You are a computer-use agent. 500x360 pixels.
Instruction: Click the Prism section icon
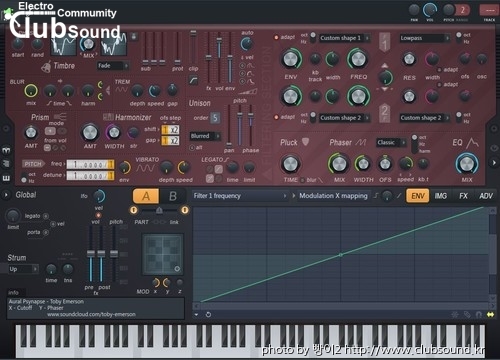point(60,117)
